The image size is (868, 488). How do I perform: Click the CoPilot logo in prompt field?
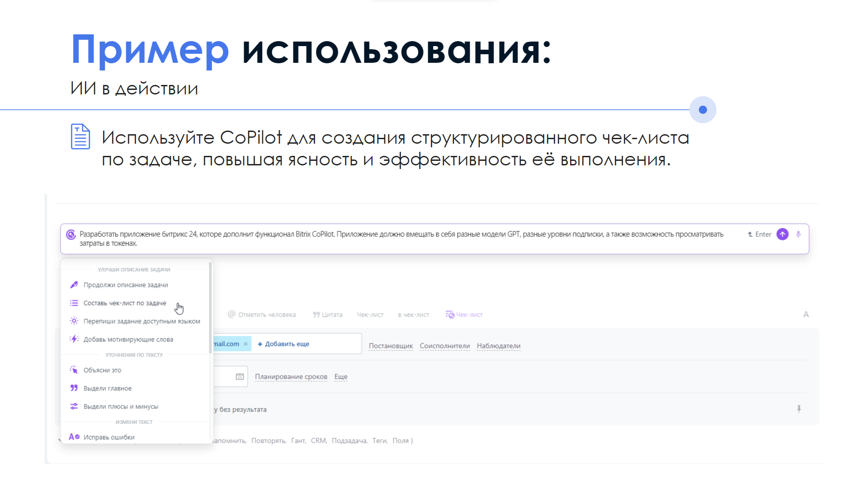pos(71,234)
